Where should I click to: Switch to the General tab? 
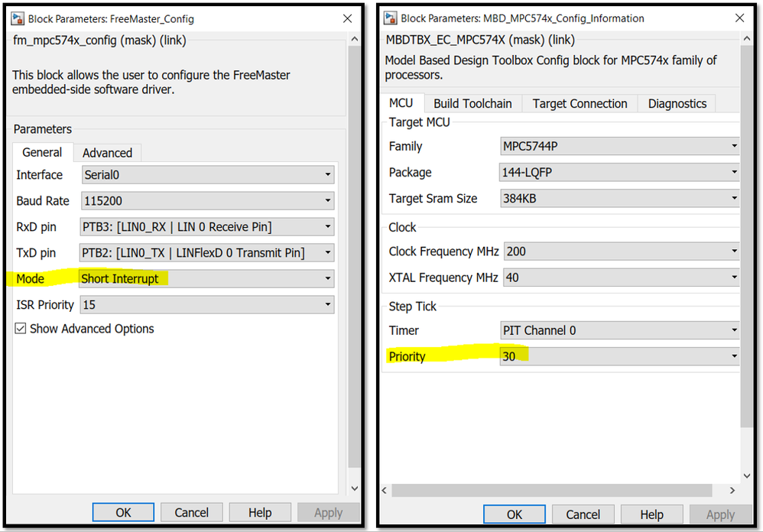click(x=42, y=152)
